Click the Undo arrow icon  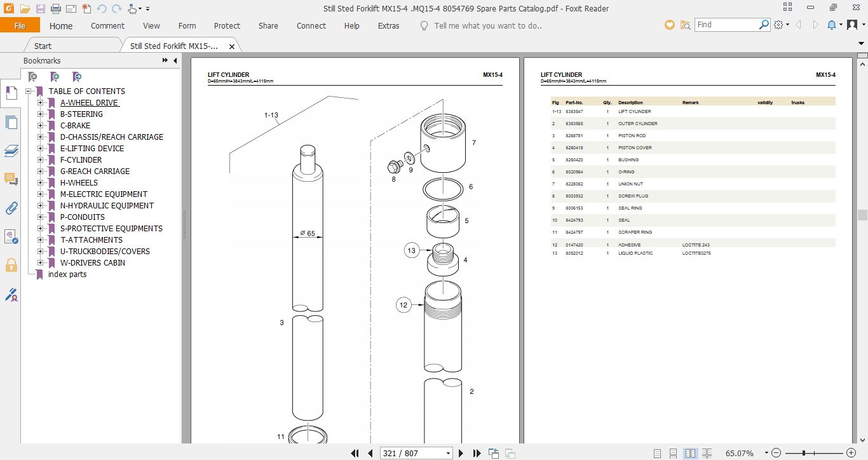(102, 9)
